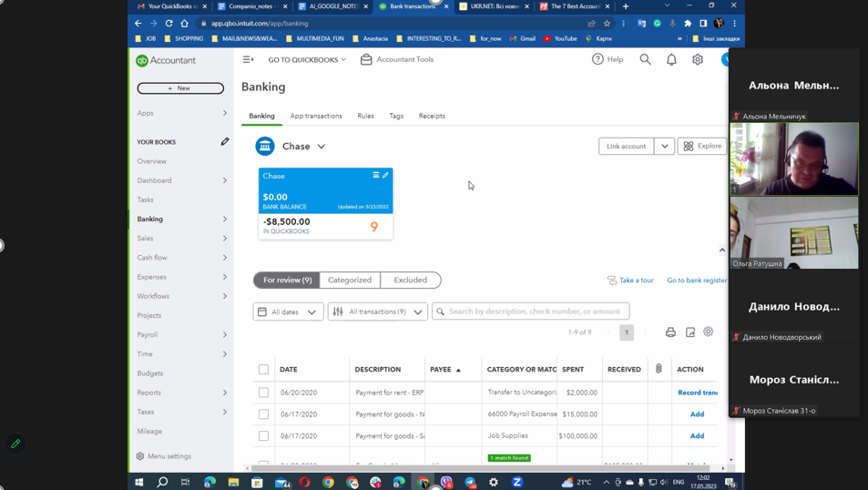Open All dates filter dropdown
The image size is (868, 490).
(x=289, y=311)
